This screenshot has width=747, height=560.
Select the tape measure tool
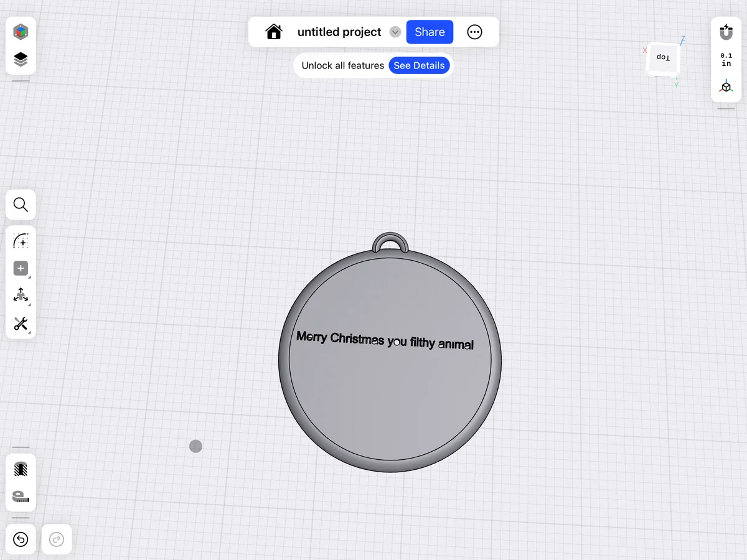pos(21,497)
